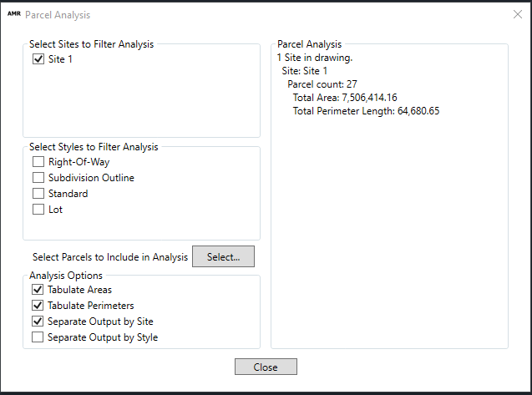Click the Total Area result line
Image resolution: width=532 pixels, height=395 pixels.
pos(345,98)
